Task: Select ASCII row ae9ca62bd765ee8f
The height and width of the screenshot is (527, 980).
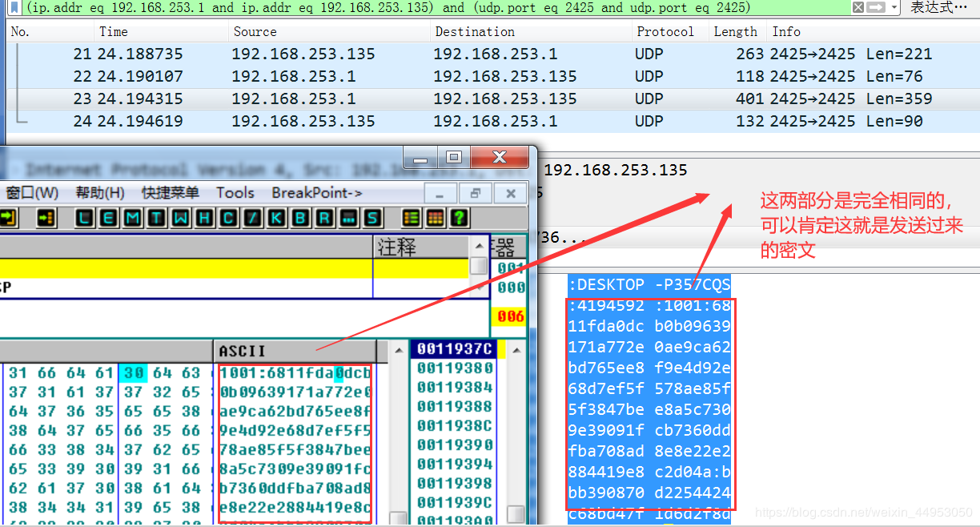Action: (295, 411)
